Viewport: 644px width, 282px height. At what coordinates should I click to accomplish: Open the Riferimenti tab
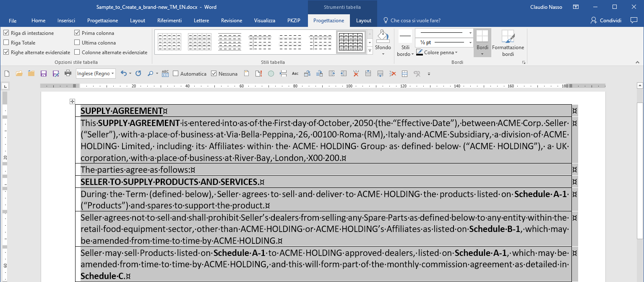tap(169, 21)
